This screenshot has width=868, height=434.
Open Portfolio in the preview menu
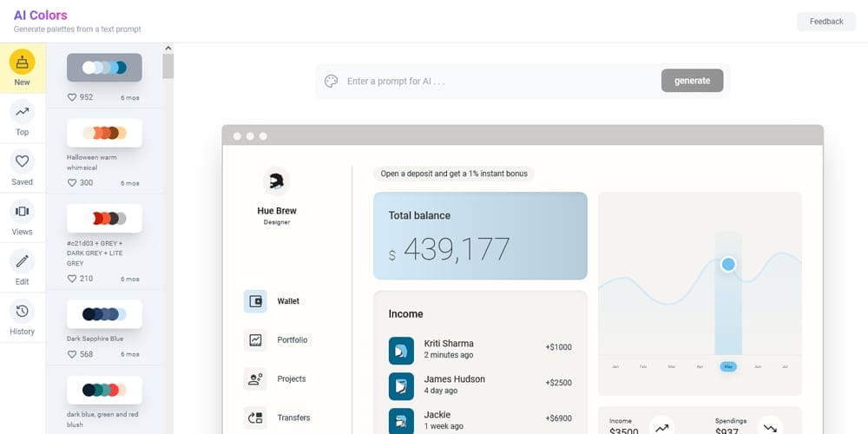pyautogui.click(x=292, y=340)
